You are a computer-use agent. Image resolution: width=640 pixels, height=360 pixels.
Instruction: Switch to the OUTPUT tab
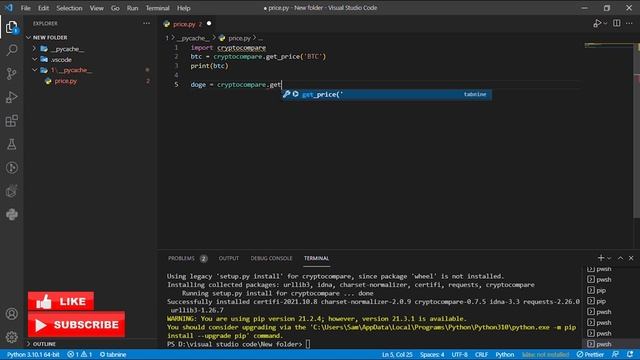click(x=229, y=258)
